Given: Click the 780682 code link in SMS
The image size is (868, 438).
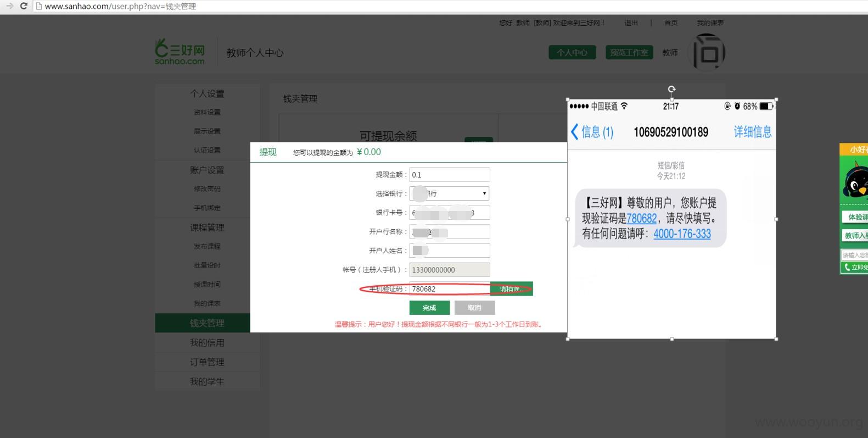Looking at the screenshot, I should (x=642, y=218).
